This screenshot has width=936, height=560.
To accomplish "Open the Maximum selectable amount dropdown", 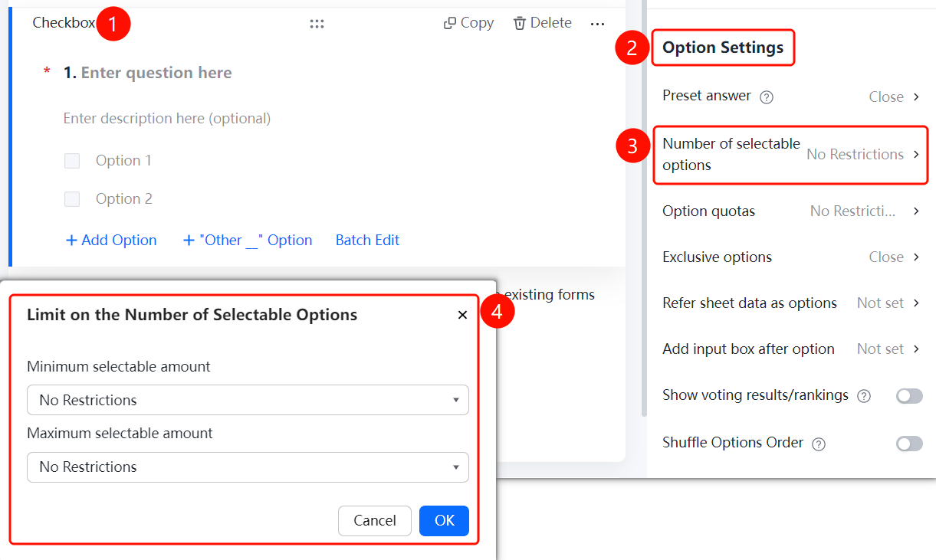I will [248, 467].
